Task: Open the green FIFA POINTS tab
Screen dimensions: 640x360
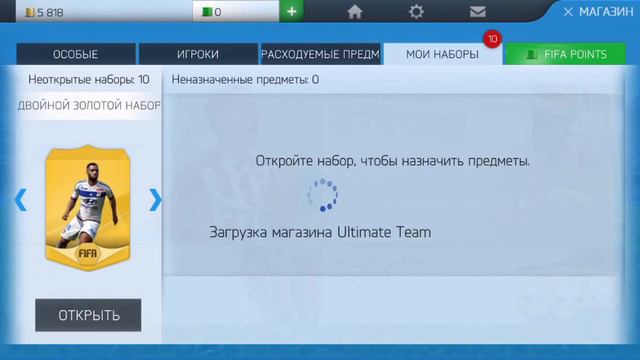Action: (566, 54)
